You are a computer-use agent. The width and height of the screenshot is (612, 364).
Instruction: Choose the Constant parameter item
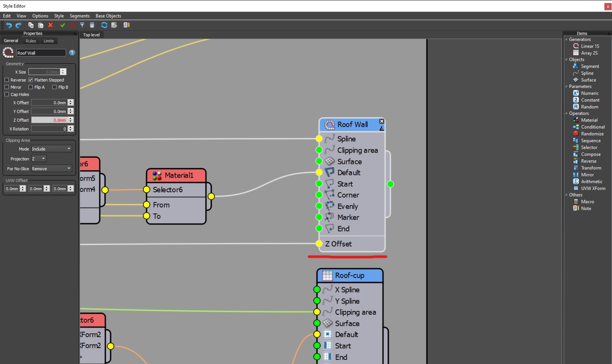[x=586, y=100]
